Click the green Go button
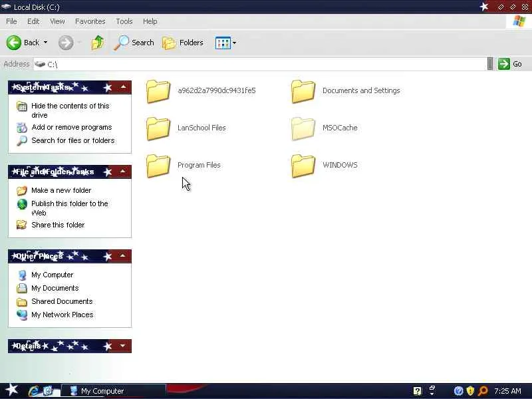This screenshot has height=399, width=532. [509, 64]
